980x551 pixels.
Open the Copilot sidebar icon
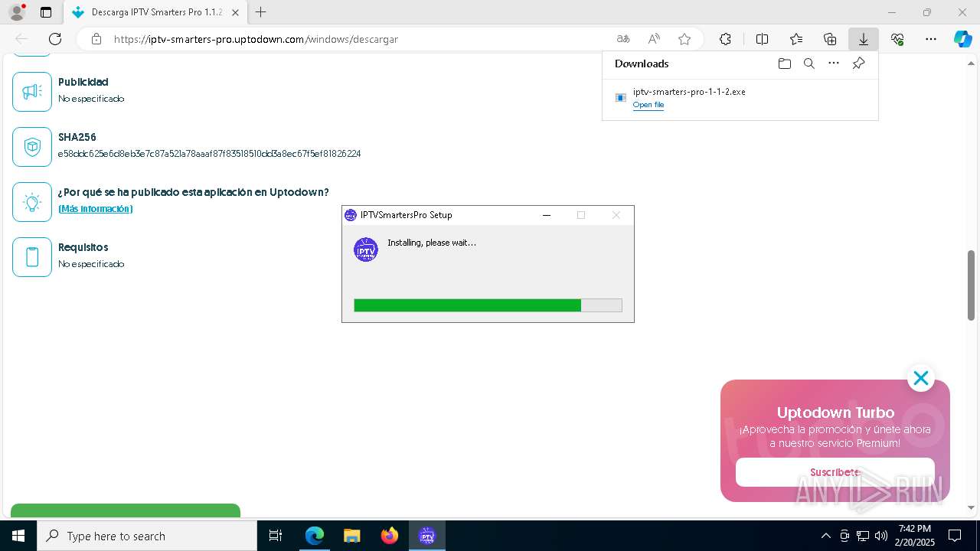[963, 39]
